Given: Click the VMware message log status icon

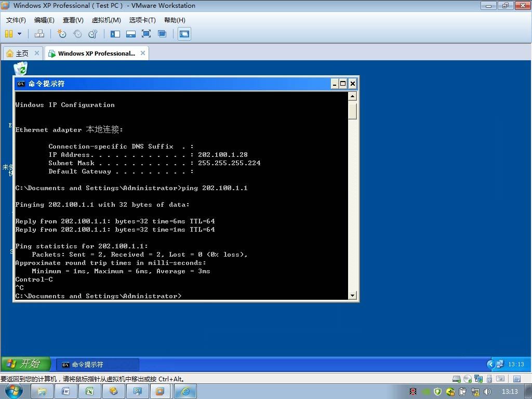Looking at the screenshot, I should [517, 379].
